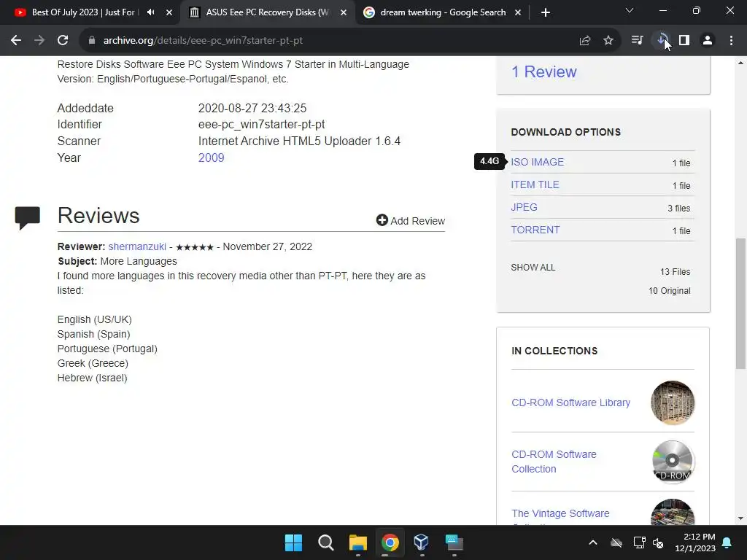The height and width of the screenshot is (560, 747).
Task: Show hidden system tray icons
Action: pyautogui.click(x=592, y=542)
